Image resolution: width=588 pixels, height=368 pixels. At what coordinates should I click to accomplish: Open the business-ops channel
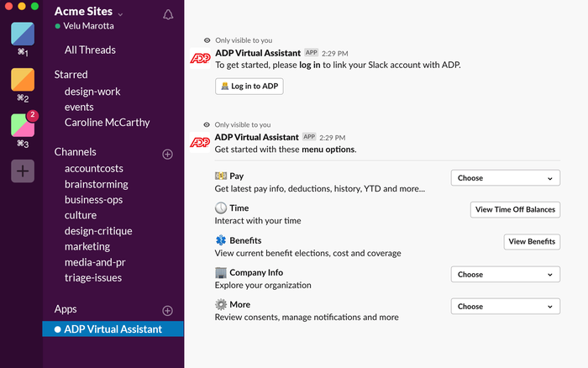[x=93, y=200]
